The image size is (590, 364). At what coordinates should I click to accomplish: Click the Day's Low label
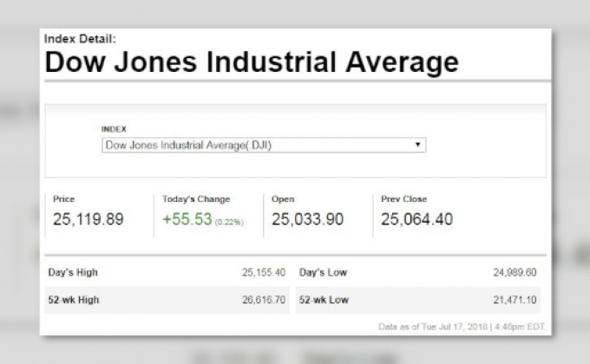pyautogui.click(x=324, y=272)
